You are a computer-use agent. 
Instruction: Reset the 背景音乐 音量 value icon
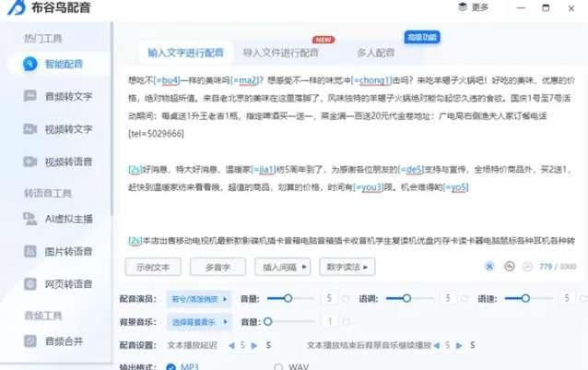tap(346, 322)
